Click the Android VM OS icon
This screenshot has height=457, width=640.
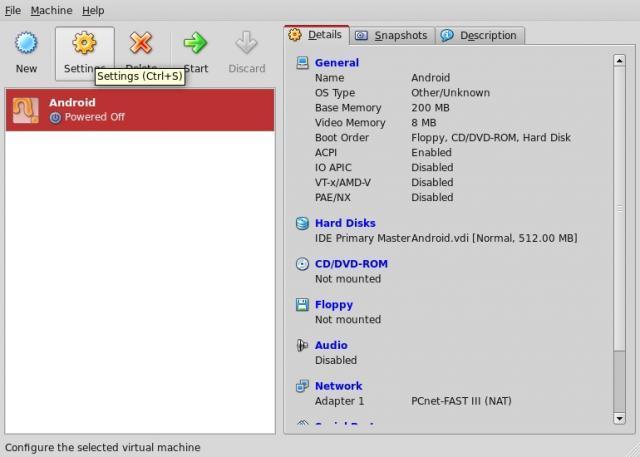(26, 110)
